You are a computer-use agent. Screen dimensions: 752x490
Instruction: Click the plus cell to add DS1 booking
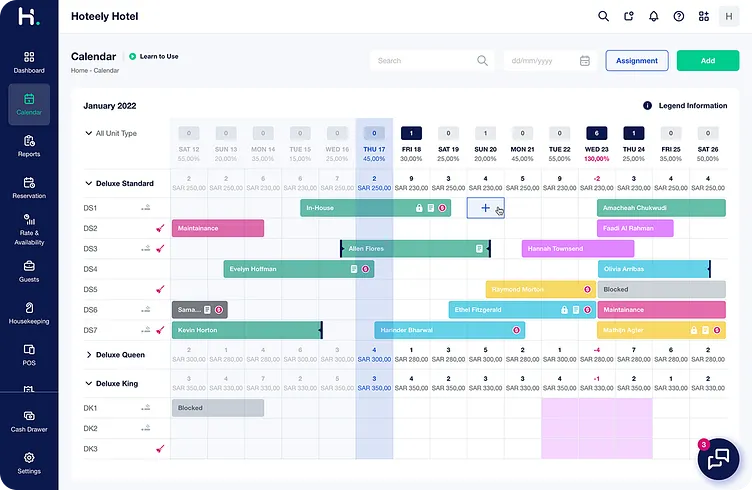click(x=485, y=208)
